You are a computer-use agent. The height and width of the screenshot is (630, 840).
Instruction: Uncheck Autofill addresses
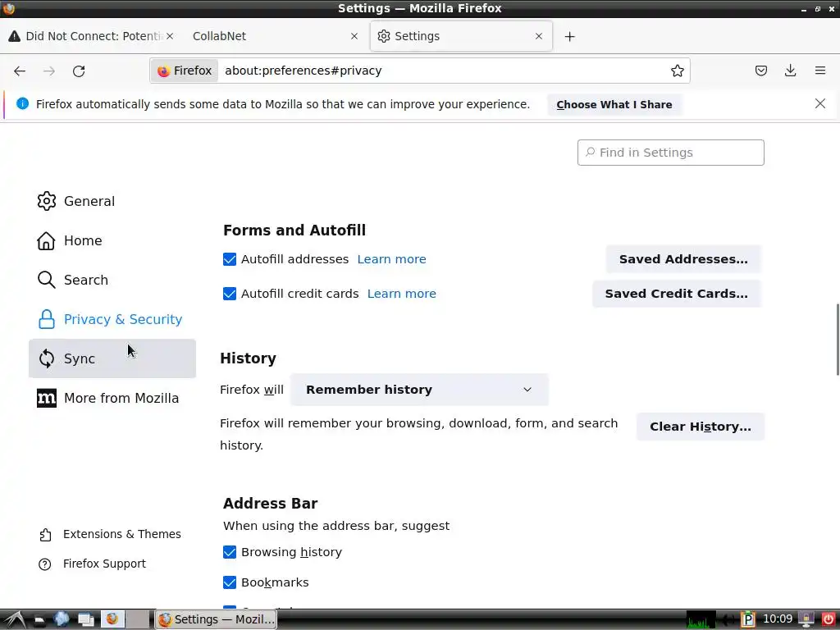pyautogui.click(x=230, y=259)
